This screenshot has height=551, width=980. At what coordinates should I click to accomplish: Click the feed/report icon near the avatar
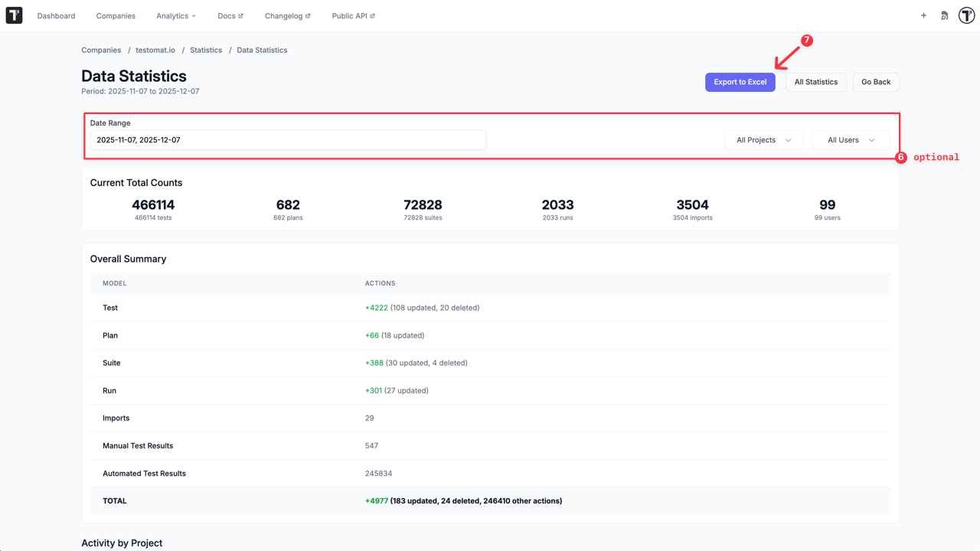944,15
